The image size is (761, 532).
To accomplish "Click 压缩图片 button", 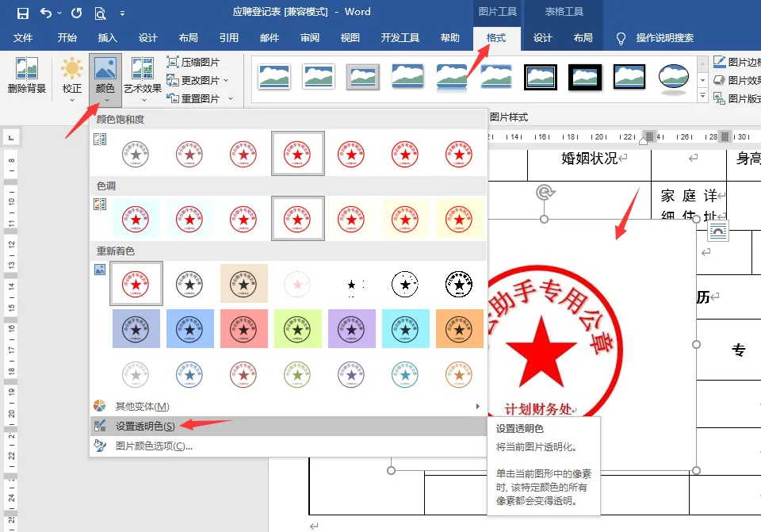I will (x=193, y=62).
